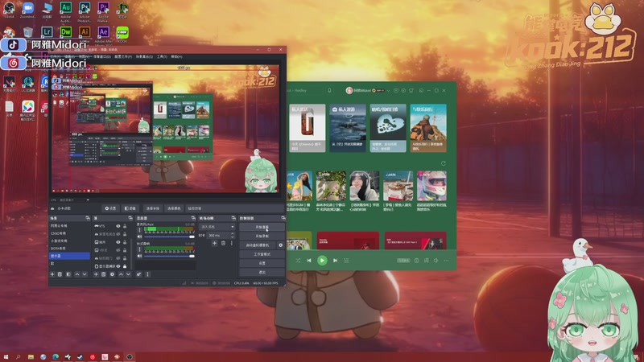Add a transition with the plus icon
This screenshot has height=362, width=644.
[215, 243]
